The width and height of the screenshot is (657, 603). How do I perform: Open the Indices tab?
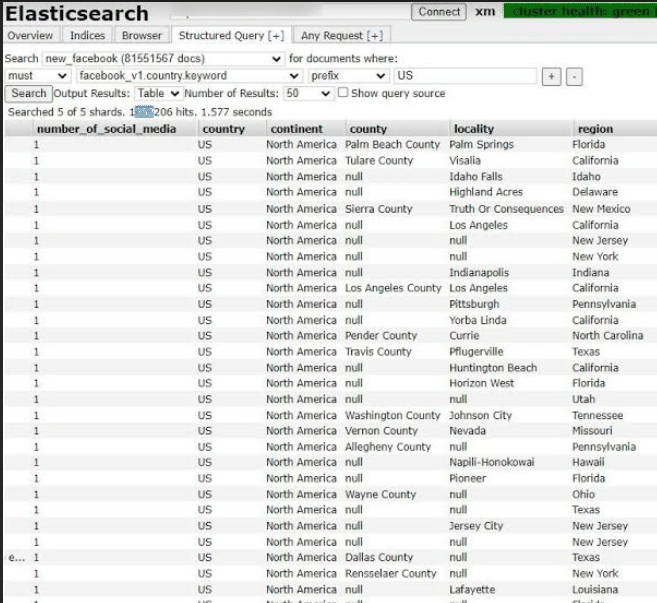click(x=87, y=36)
